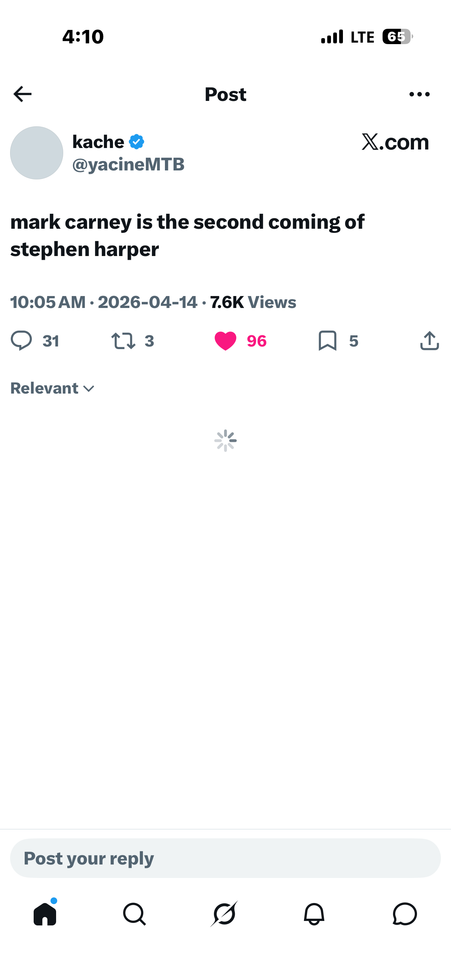Switch to the Home tab

(45, 914)
